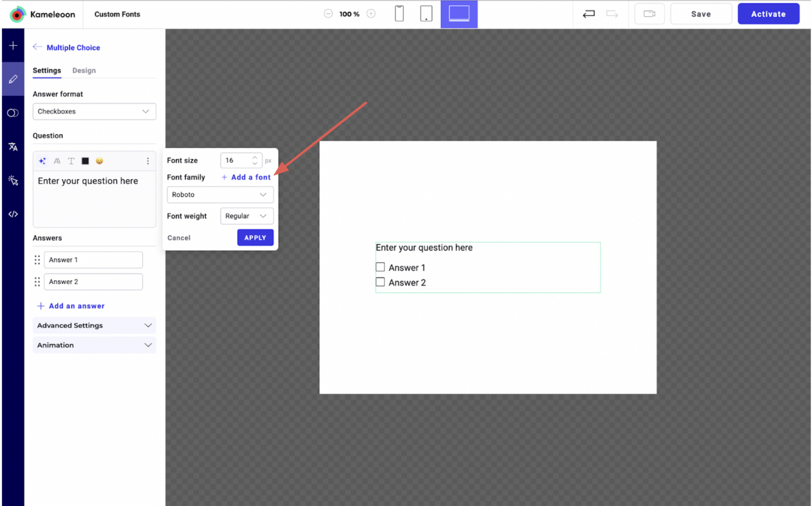Viewport: 812px width, 506px height.
Task: Click the plus icon in left sidebar
Action: (13, 45)
